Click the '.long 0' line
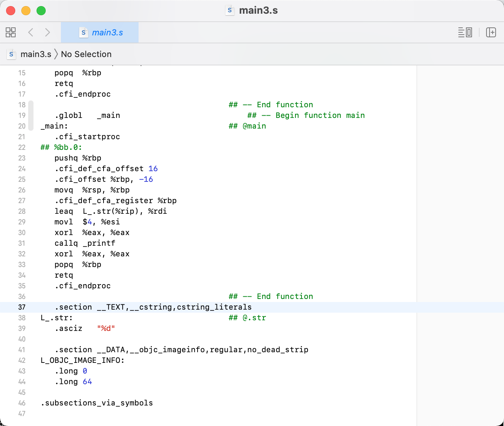Viewport: 504px width, 426px height. [x=71, y=371]
